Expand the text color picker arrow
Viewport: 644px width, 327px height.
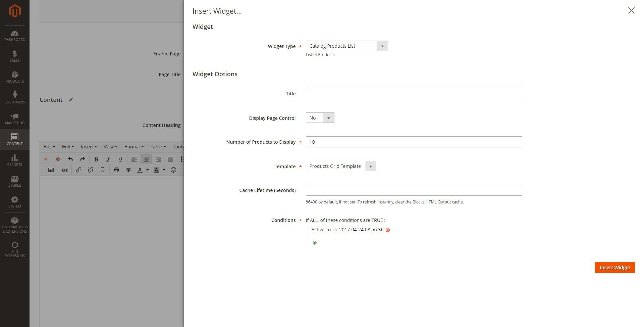pyautogui.click(x=148, y=170)
